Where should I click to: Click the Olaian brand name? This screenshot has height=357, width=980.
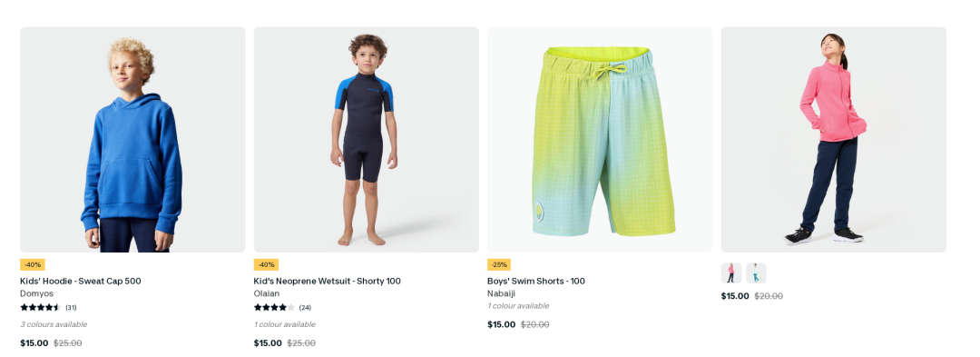(x=267, y=293)
